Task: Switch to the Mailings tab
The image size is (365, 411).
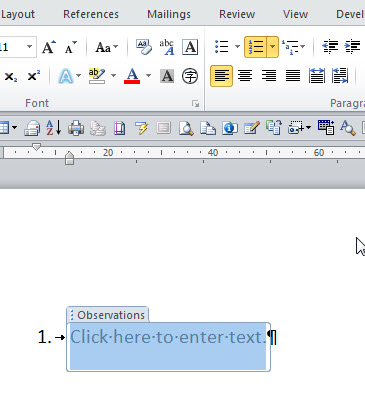Action: click(x=169, y=14)
